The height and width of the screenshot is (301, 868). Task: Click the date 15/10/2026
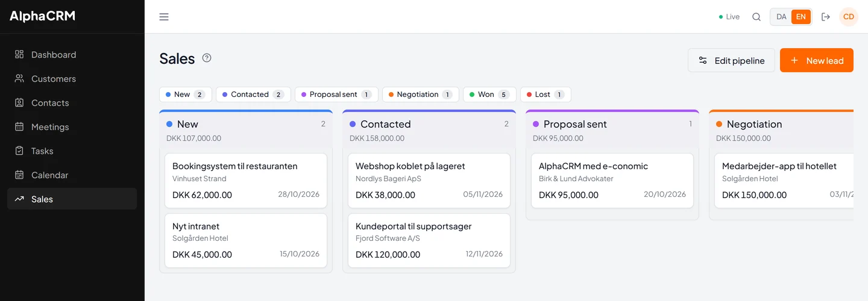[x=300, y=254]
